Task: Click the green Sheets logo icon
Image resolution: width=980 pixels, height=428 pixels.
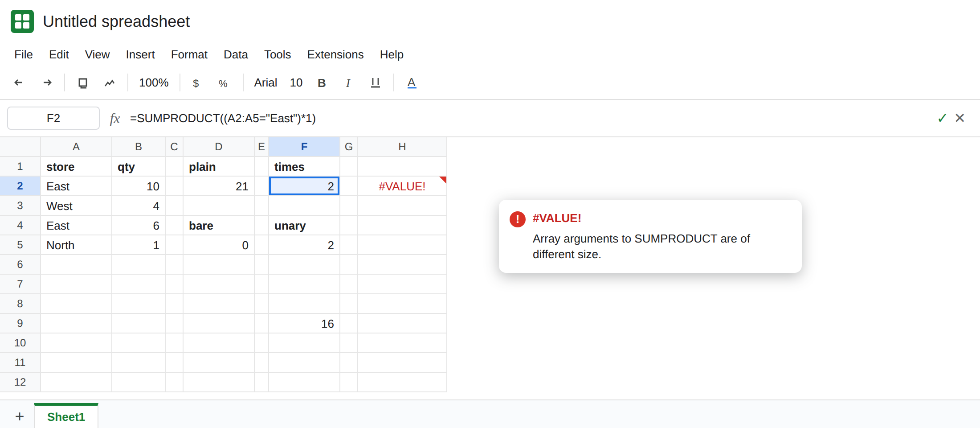Action: click(x=22, y=21)
